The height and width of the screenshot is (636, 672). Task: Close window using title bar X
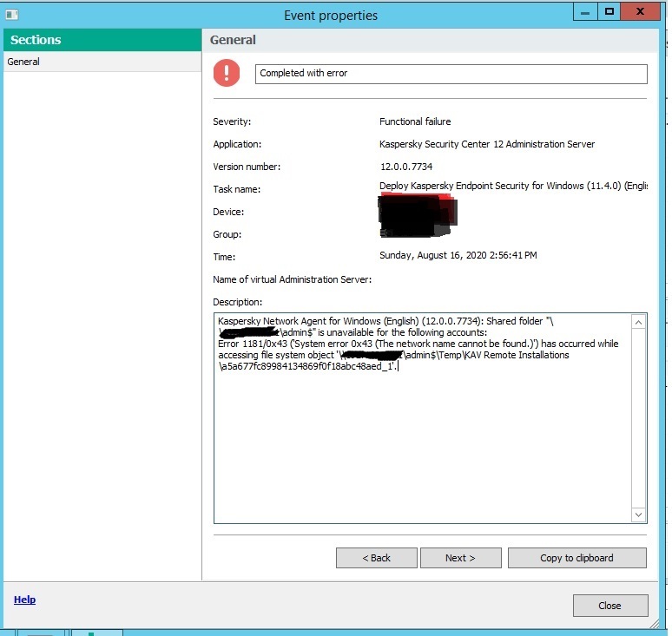coord(640,12)
